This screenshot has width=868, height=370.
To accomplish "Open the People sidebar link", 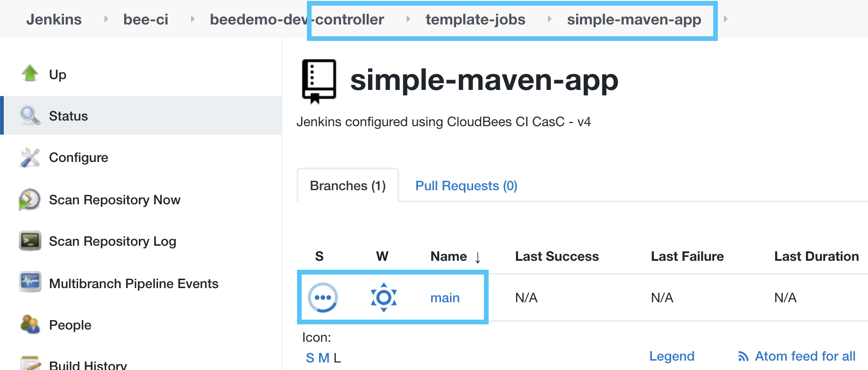I will (70, 325).
